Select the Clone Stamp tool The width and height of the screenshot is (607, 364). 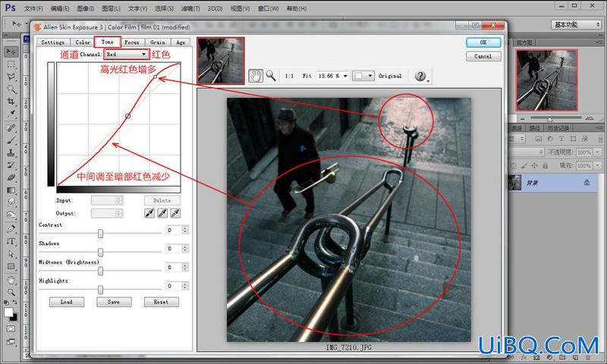tap(11, 152)
